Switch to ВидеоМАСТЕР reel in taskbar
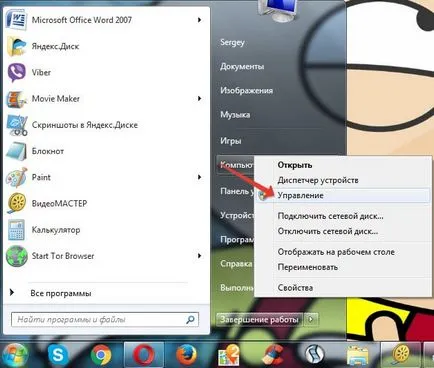This screenshot has height=368, width=434. point(400,355)
